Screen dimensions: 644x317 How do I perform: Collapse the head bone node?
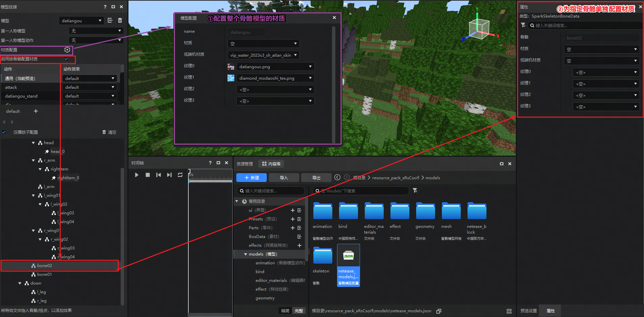click(33, 143)
